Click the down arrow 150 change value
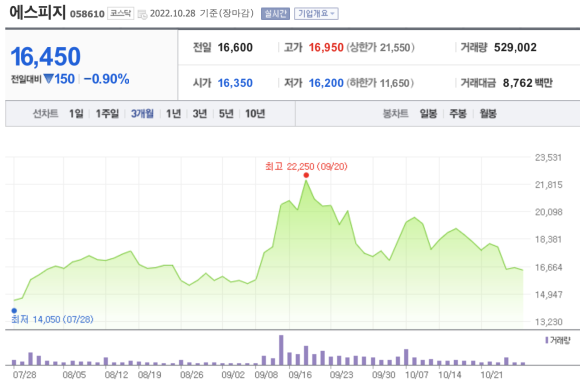Image resolution: width=580 pixels, height=392 pixels. (59, 79)
